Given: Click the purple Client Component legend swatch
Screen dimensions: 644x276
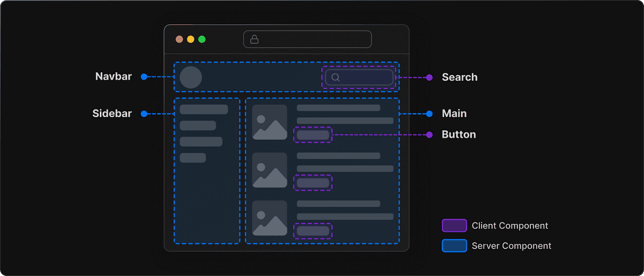Looking at the screenshot, I should tap(454, 225).
